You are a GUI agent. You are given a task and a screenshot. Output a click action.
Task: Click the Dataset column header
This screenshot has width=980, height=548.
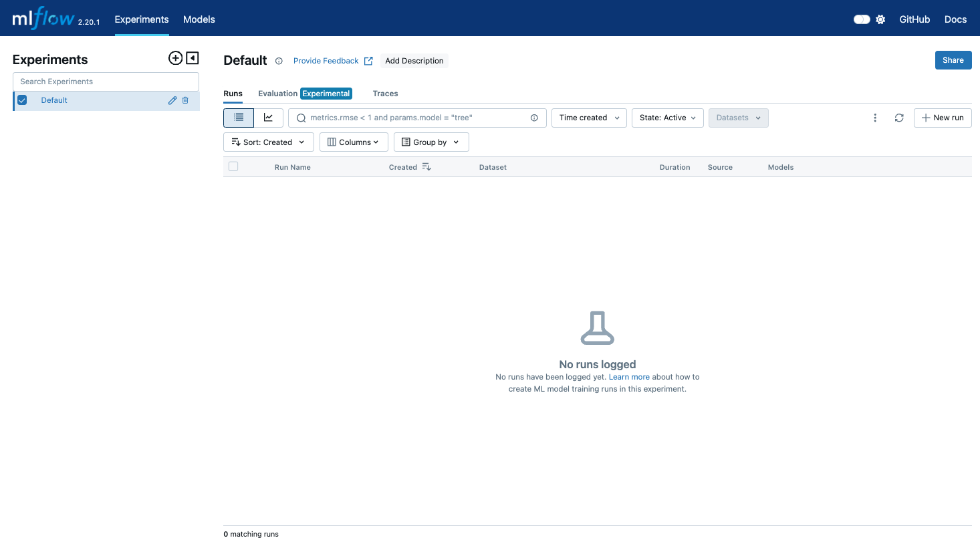point(493,167)
